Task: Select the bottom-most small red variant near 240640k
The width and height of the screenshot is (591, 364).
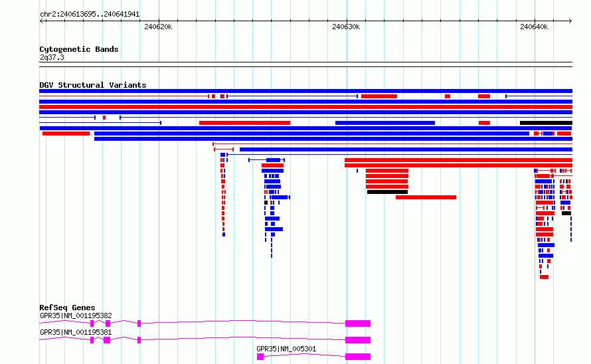Action: 544,277
